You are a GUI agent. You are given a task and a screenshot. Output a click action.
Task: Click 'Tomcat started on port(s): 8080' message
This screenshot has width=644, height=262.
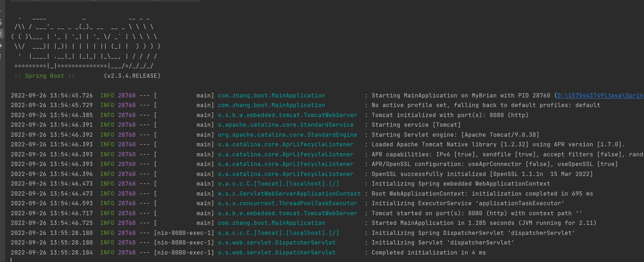(x=477, y=213)
